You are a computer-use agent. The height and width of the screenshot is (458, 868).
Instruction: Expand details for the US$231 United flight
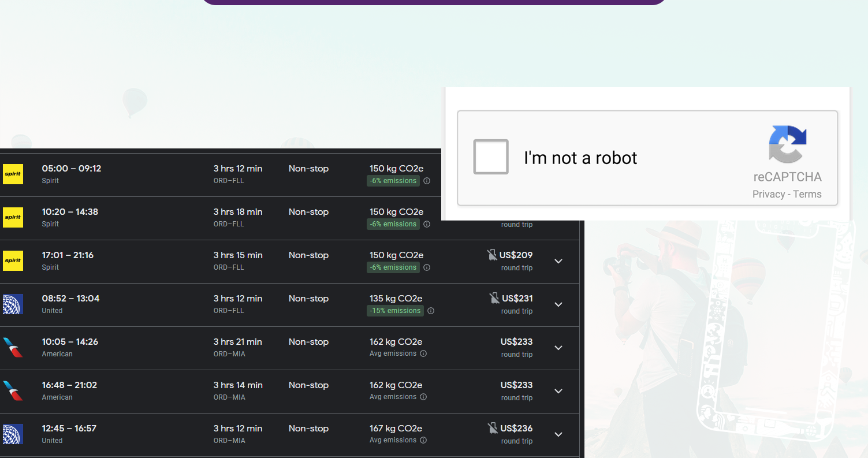point(558,304)
